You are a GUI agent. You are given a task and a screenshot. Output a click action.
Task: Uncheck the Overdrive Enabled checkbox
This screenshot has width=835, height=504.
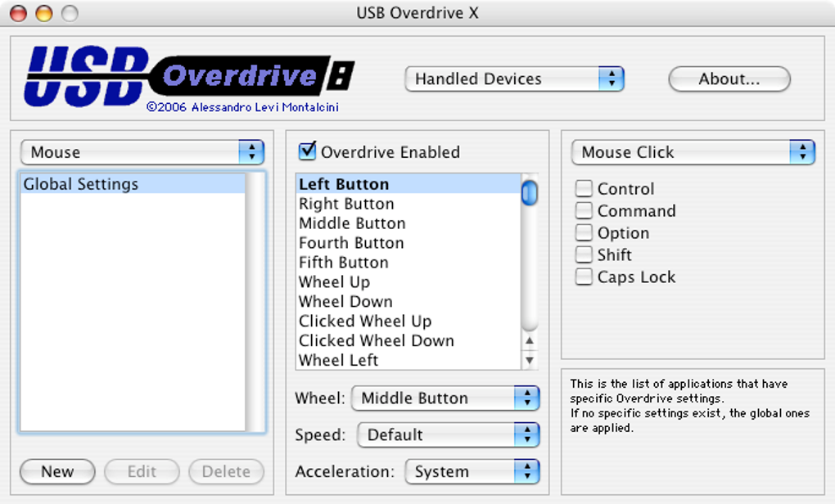307,151
